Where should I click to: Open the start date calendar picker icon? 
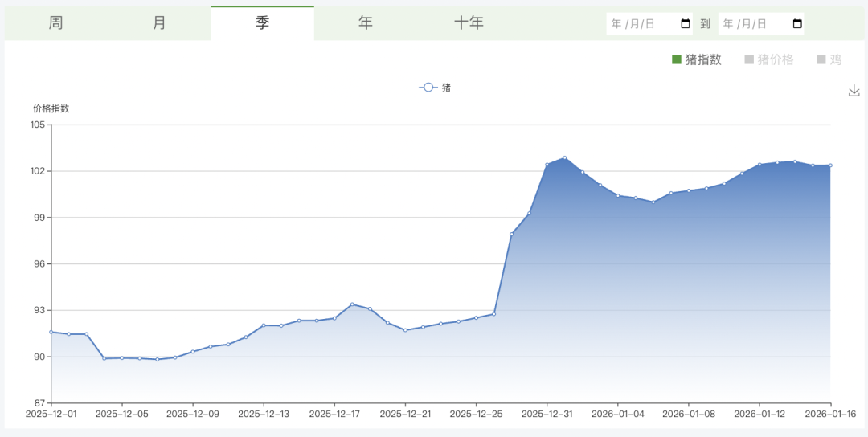click(686, 24)
